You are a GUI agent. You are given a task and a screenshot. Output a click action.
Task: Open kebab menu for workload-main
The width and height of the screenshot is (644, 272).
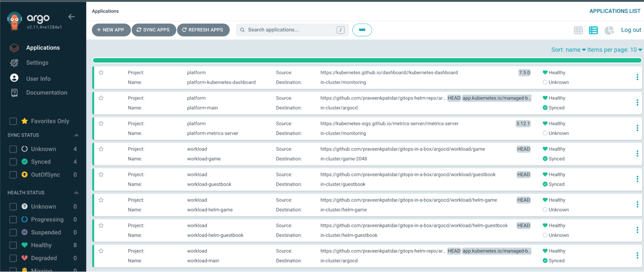(x=637, y=255)
